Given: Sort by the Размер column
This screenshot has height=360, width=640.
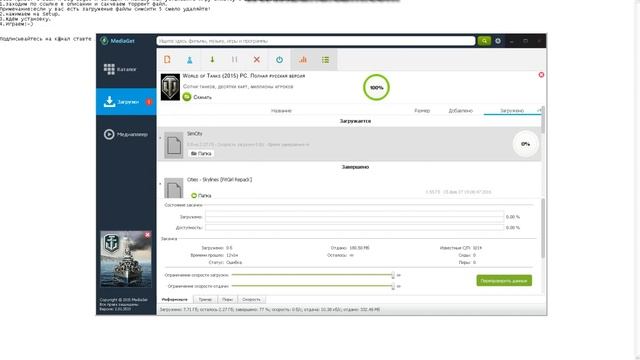Looking at the screenshot, I should [422, 111].
